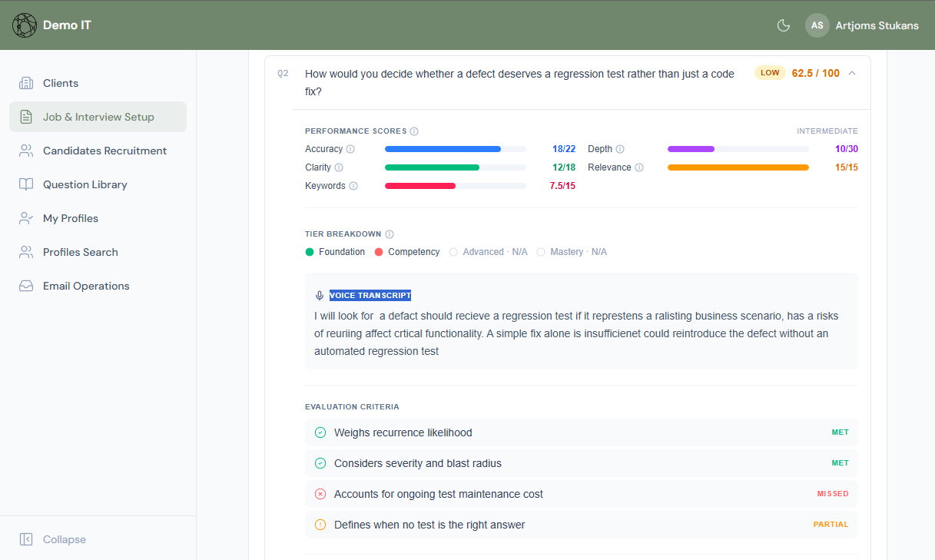Screen dimensions: 935x560
Task: Click green check icon for recurrence likelihood
Action: click(x=320, y=432)
